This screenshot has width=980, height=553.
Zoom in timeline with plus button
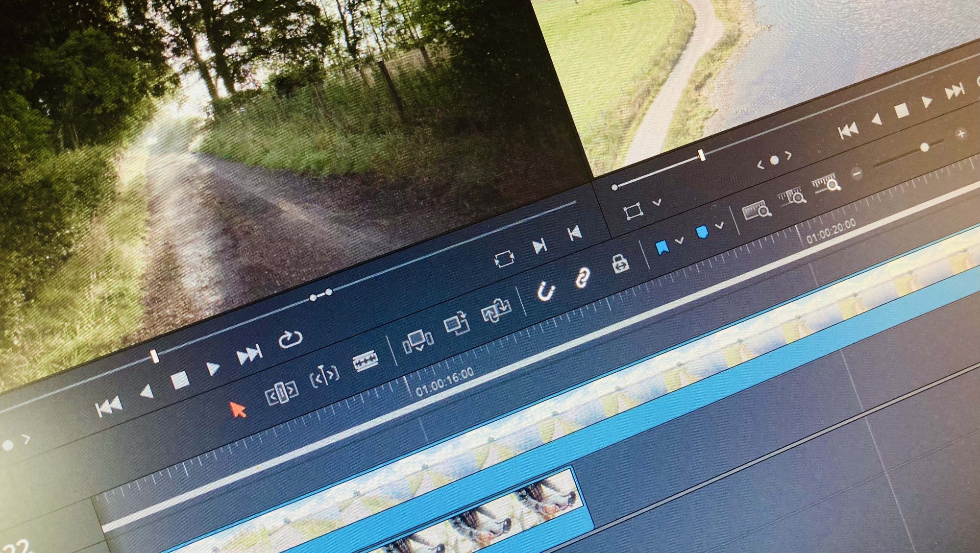(961, 133)
